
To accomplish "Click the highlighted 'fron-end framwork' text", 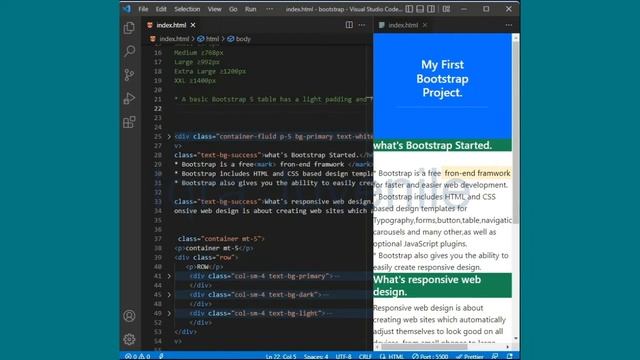I will coord(477,173).
